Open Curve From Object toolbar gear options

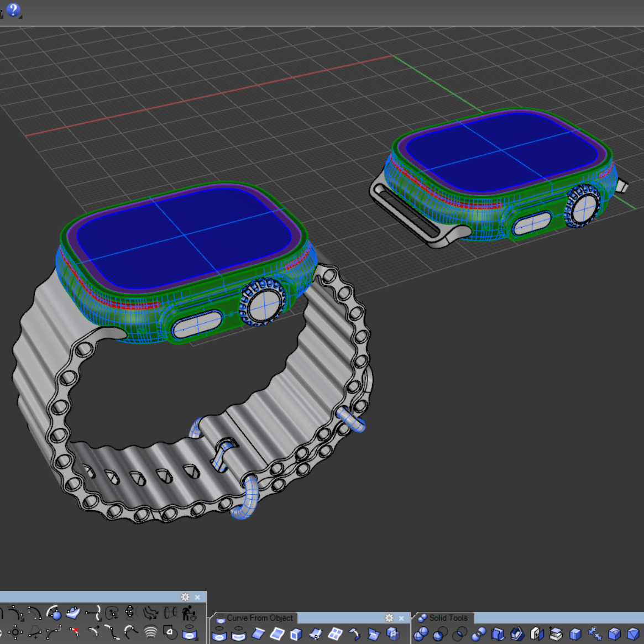point(389,618)
